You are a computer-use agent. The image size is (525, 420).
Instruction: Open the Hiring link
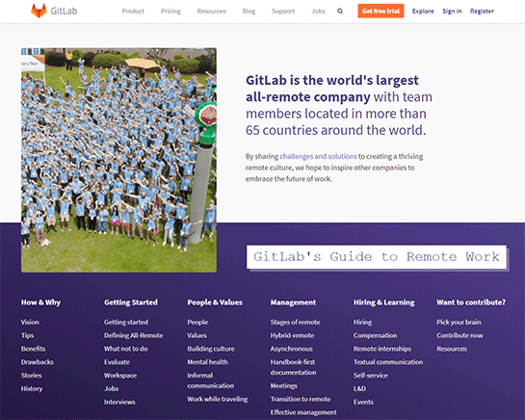[x=362, y=322]
